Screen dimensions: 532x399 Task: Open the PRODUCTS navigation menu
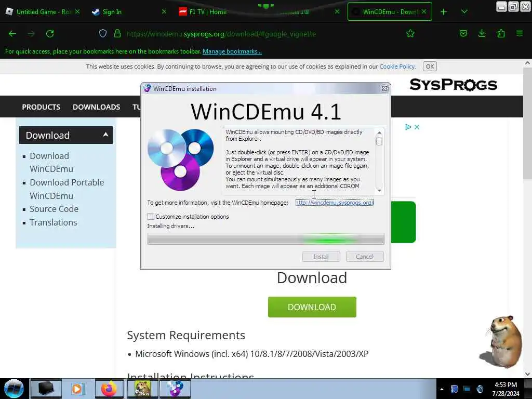(41, 107)
